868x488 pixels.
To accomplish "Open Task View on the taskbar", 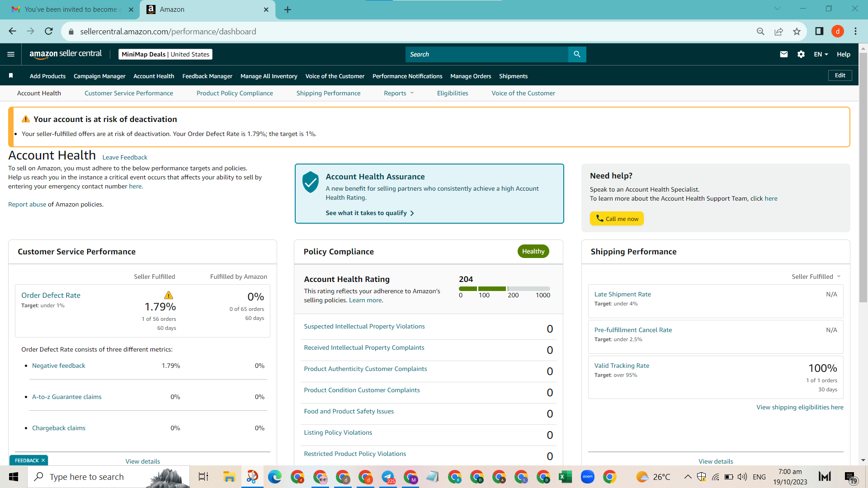I will pos(203,477).
